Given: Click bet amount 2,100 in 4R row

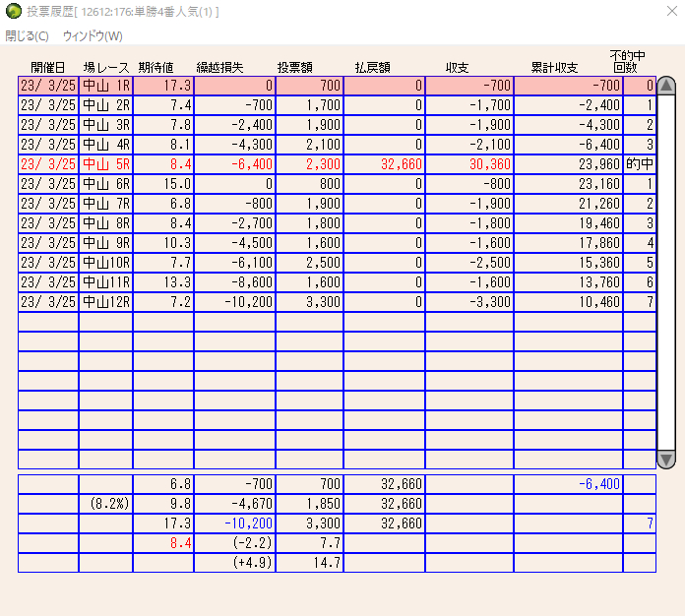Looking at the screenshot, I should tap(310, 145).
